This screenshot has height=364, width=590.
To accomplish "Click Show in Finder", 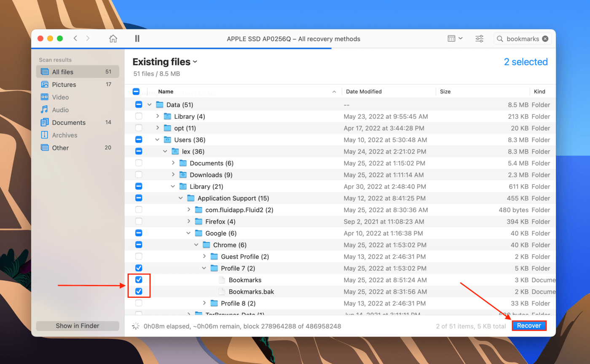I will [x=77, y=325].
